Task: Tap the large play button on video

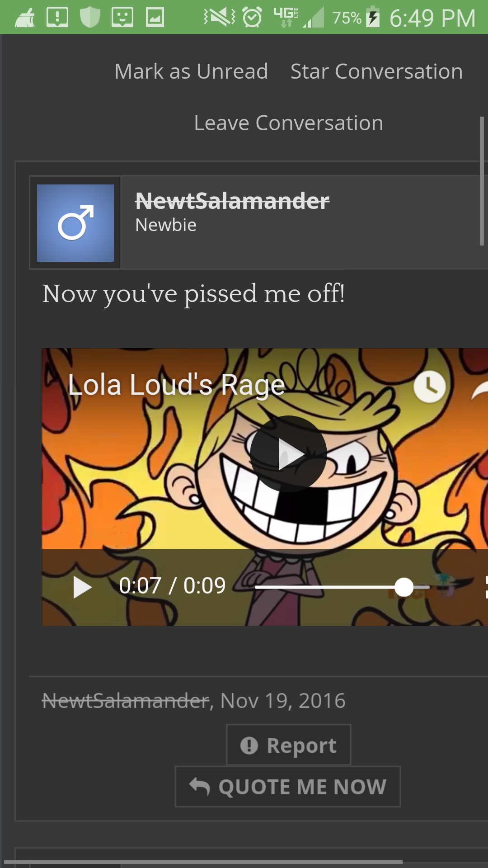Action: click(288, 454)
